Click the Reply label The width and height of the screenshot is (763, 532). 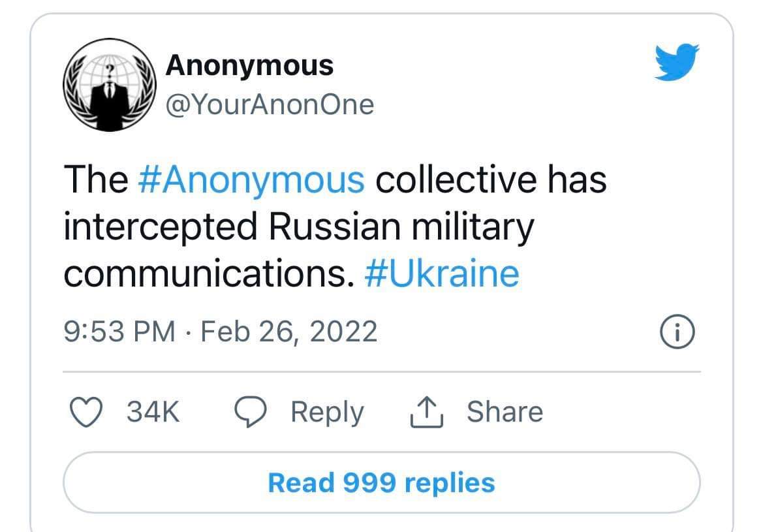click(x=327, y=413)
